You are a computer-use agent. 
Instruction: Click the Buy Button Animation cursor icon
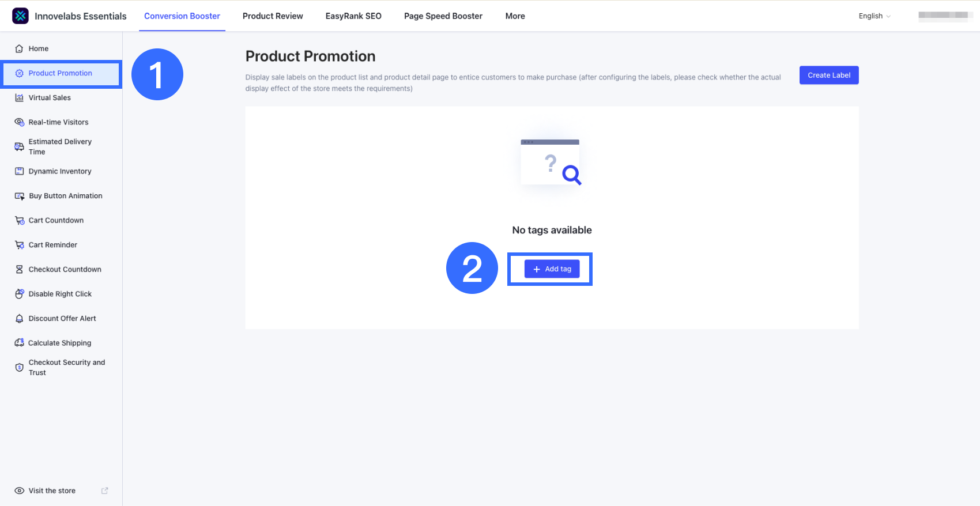pyautogui.click(x=19, y=196)
